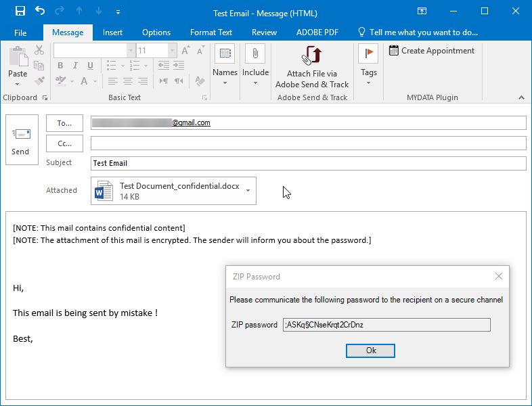Open the Review tab
Image resolution: width=532 pixels, height=406 pixels.
[264, 32]
